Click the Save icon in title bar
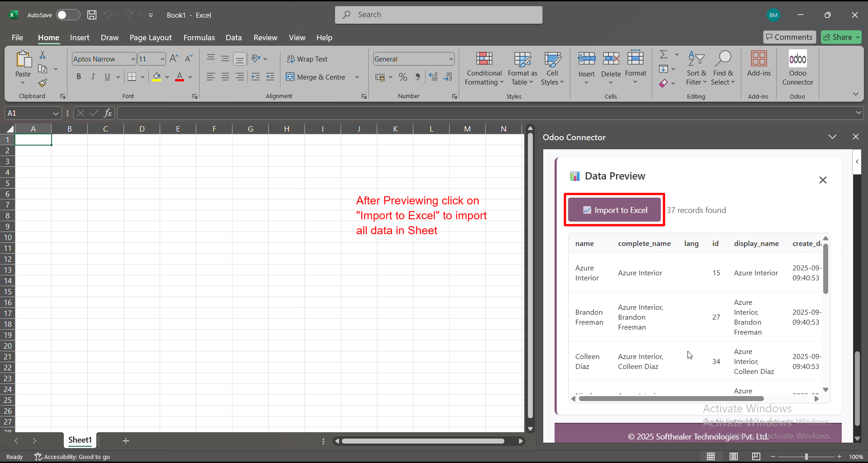The height and width of the screenshot is (463, 868). [x=92, y=15]
